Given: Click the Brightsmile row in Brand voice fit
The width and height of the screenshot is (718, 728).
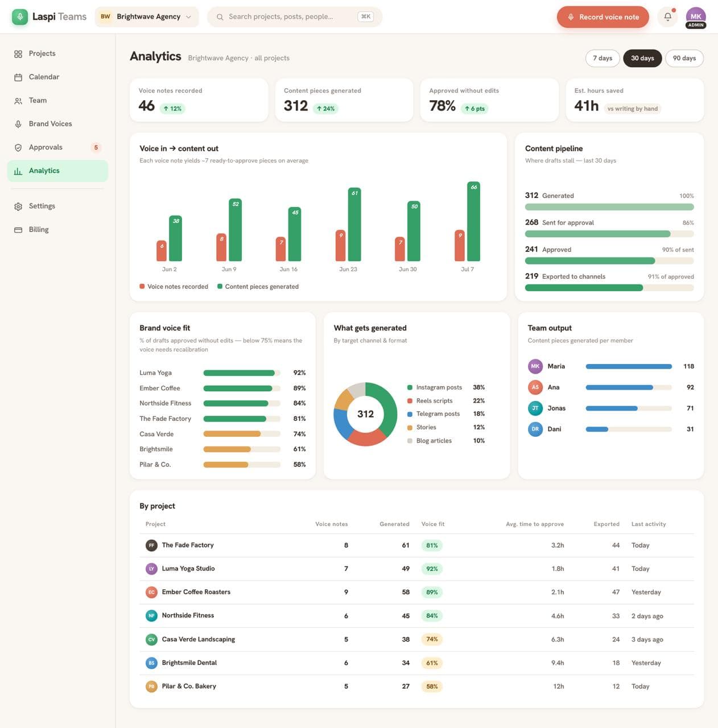Looking at the screenshot, I should [222, 449].
